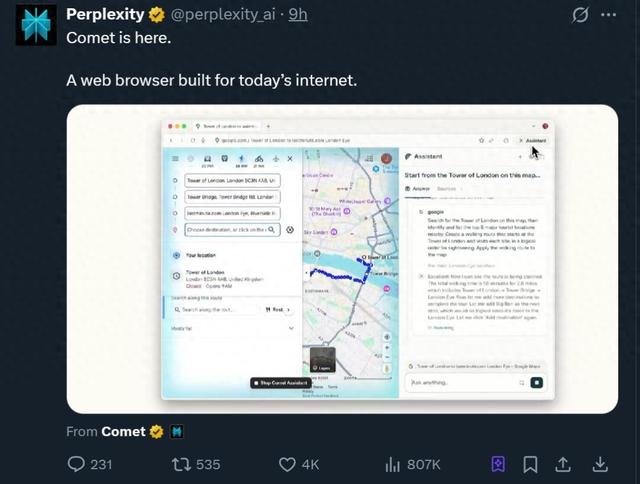640x484 pixels.
Task: Click the Grok explain-post icon
Action: [579, 15]
